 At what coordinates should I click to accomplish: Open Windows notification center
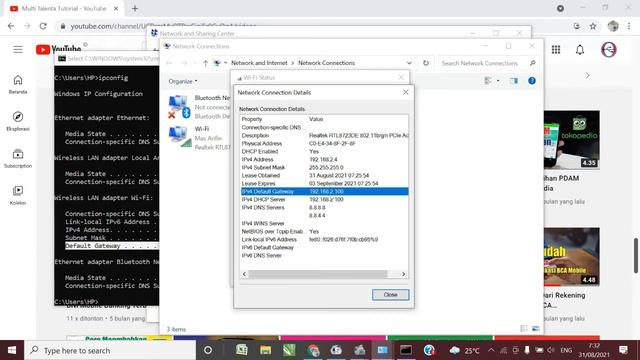[623, 350]
